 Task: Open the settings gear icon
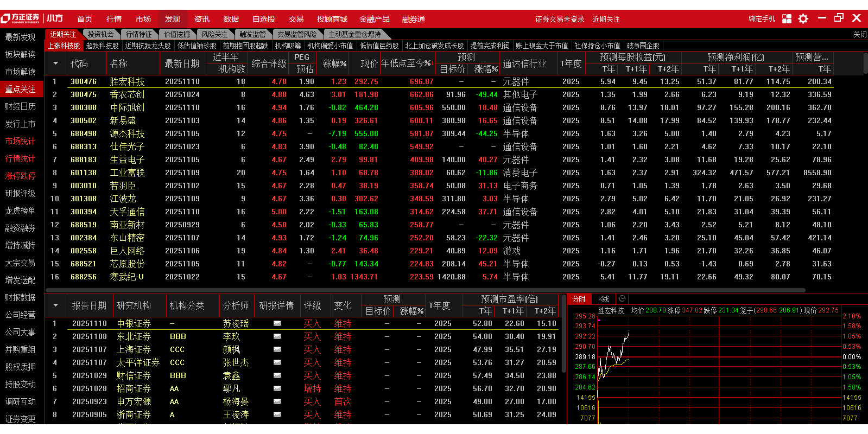point(803,19)
